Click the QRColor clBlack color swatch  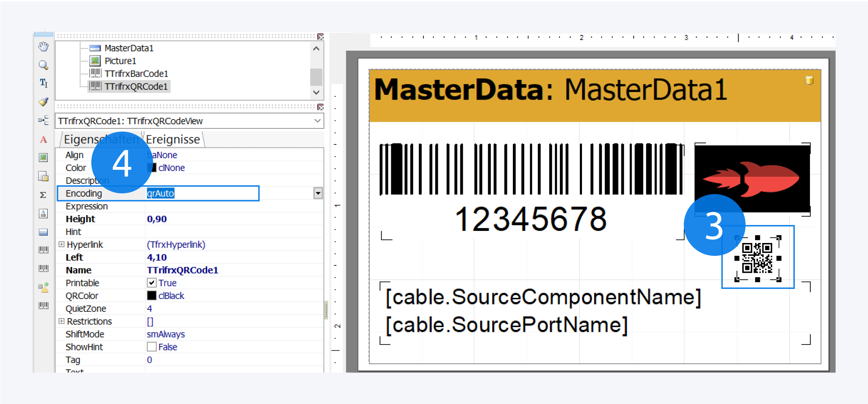151,296
